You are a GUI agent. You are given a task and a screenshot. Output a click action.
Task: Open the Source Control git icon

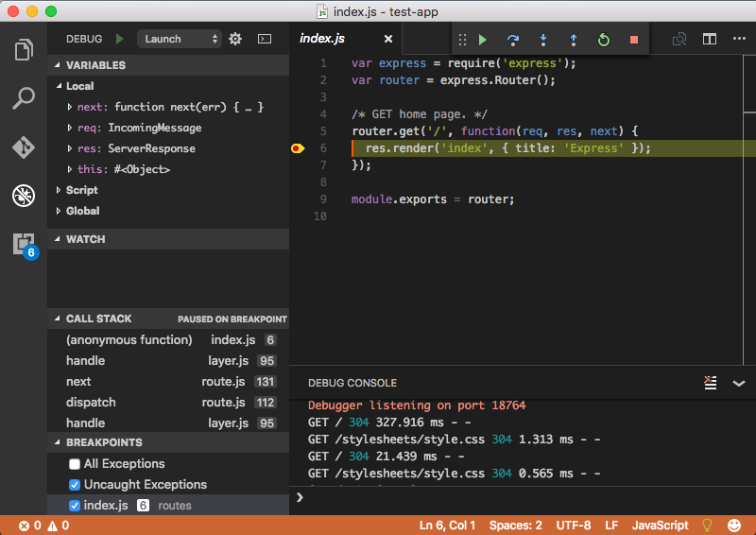click(x=24, y=147)
